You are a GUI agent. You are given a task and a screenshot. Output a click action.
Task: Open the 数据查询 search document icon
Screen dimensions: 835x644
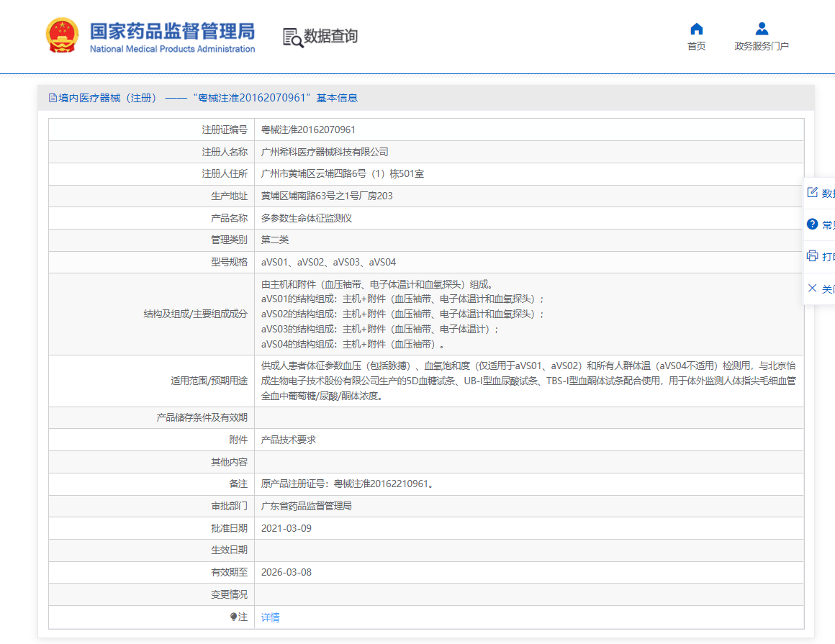pos(293,37)
